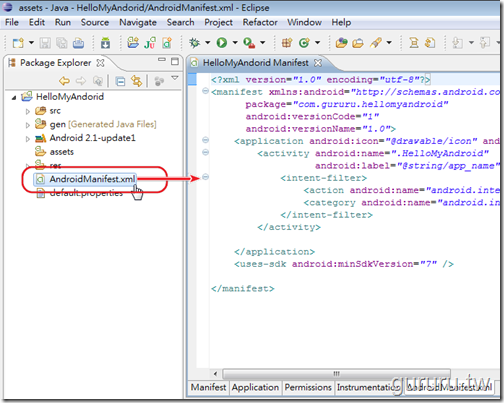Open the Source menu
Viewport: 504px width, 403px height.
(95, 22)
